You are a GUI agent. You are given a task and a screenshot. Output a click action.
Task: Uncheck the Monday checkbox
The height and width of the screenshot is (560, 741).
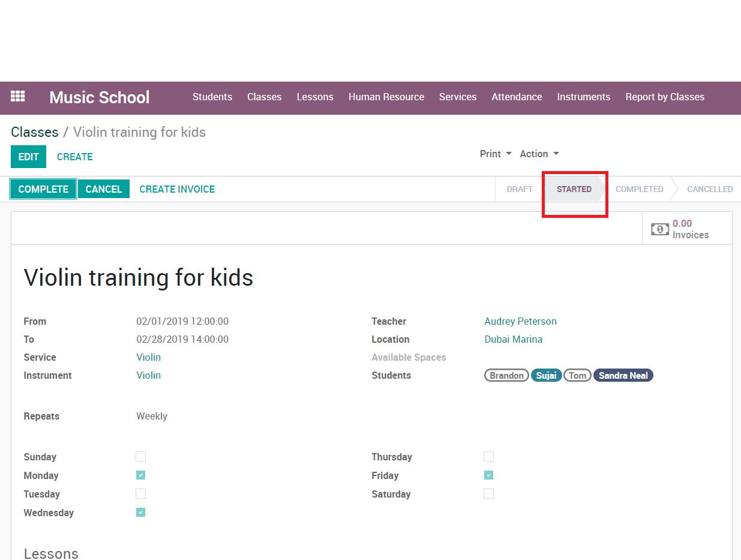[140, 475]
